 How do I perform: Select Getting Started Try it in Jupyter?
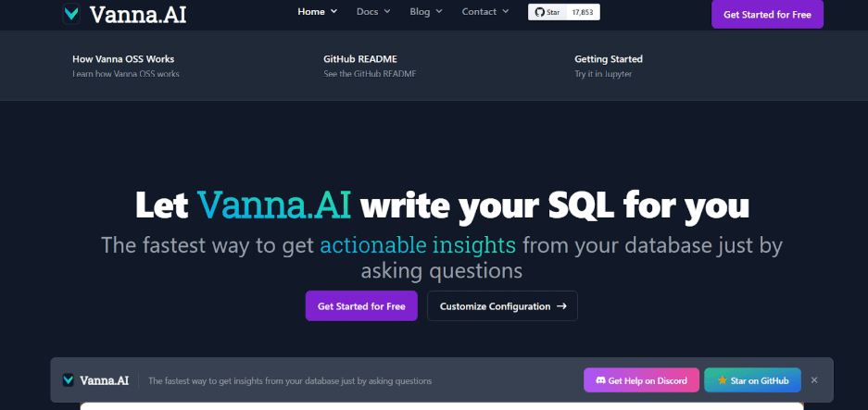tap(609, 66)
